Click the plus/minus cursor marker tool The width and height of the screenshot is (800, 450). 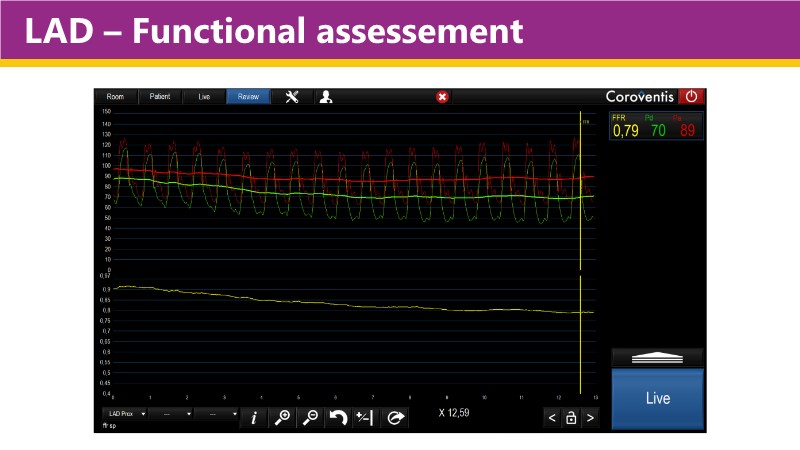coord(365,418)
